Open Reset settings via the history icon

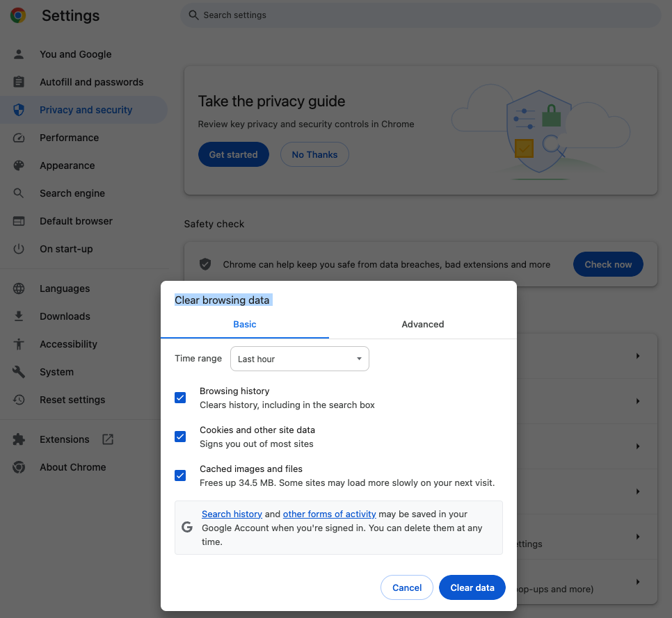pyautogui.click(x=18, y=400)
